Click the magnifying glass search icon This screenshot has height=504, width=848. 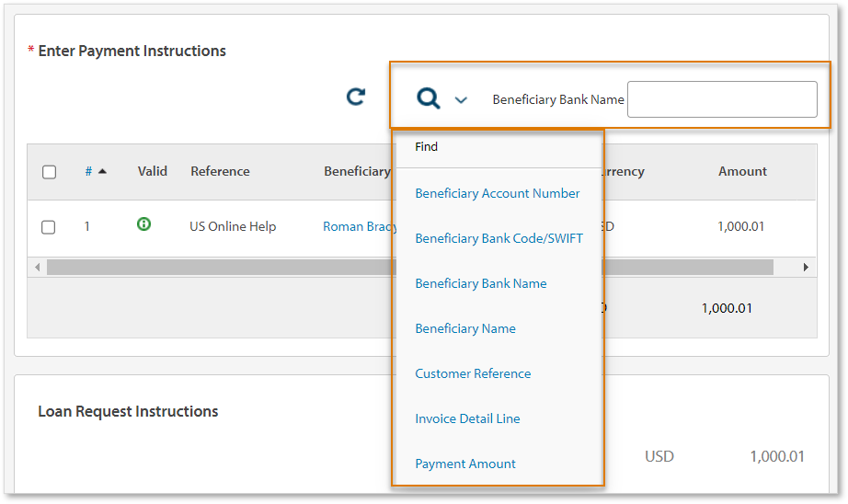click(428, 98)
